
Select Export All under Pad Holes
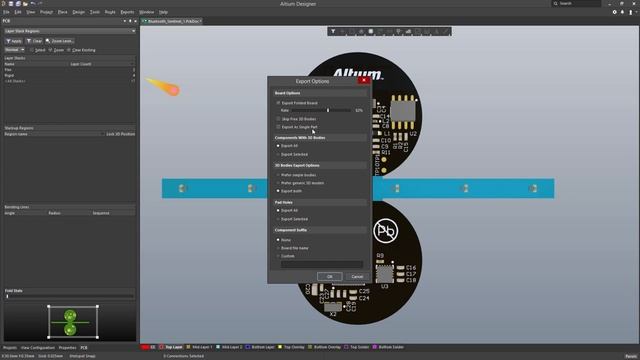pyautogui.click(x=278, y=211)
